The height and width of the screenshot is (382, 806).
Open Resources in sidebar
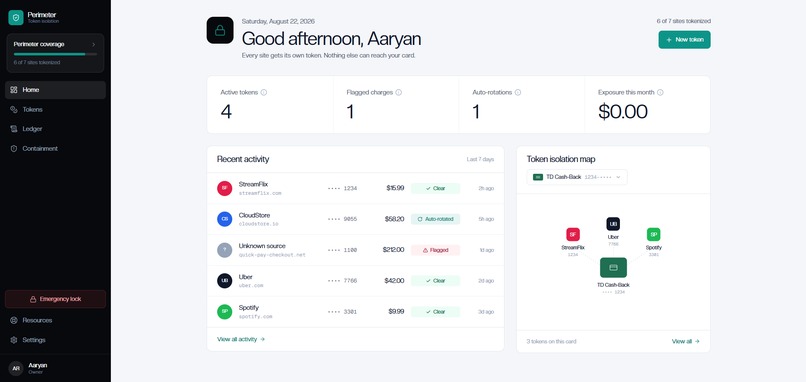56,320
